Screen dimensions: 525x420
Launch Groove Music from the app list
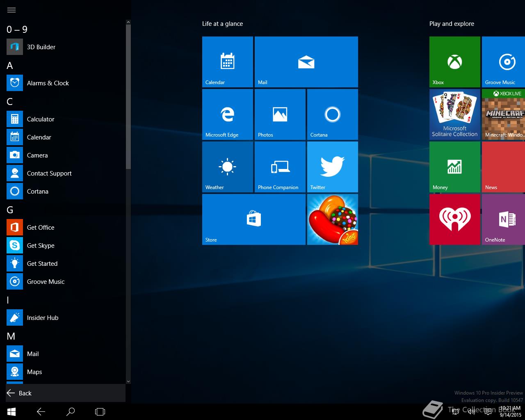click(x=66, y=281)
